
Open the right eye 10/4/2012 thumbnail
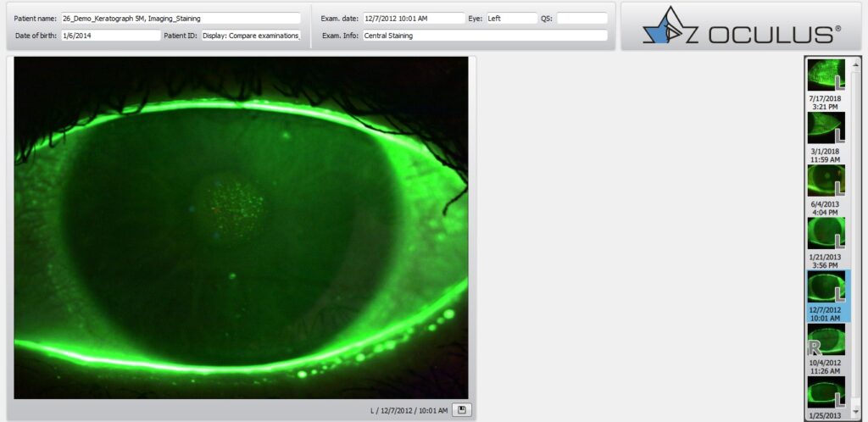pos(826,340)
